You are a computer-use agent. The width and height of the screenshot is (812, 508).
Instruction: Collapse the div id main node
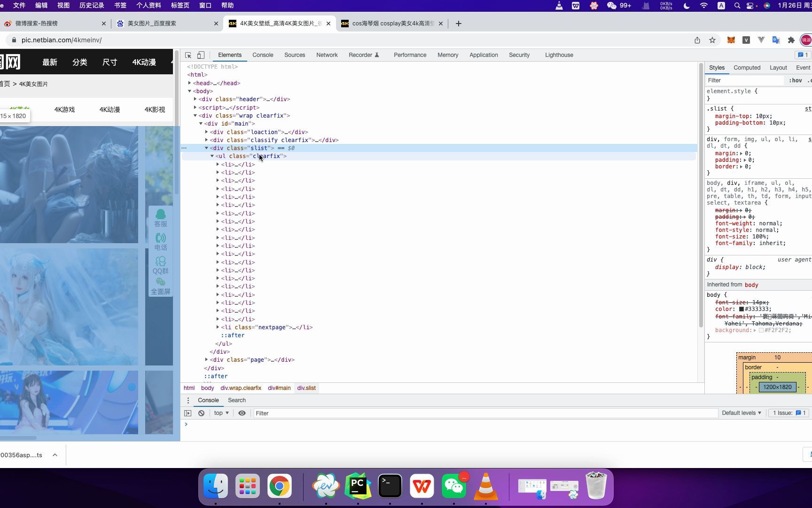click(x=201, y=124)
